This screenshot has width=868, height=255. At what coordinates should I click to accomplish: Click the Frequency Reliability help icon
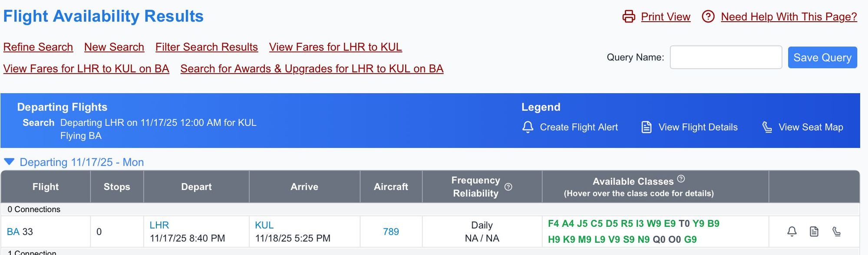[x=508, y=187]
